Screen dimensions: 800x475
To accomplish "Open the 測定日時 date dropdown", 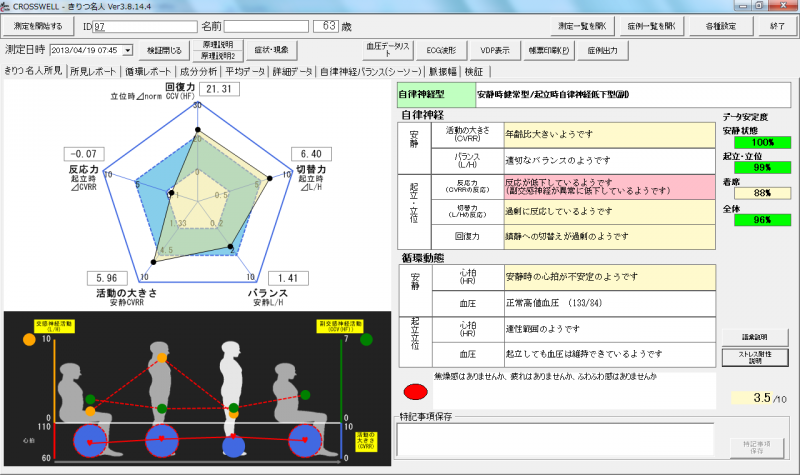I will click(x=126, y=49).
